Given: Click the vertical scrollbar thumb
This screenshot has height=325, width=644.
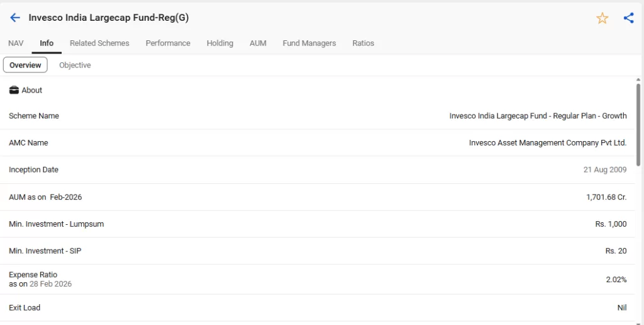Looking at the screenshot, I should [638, 126].
